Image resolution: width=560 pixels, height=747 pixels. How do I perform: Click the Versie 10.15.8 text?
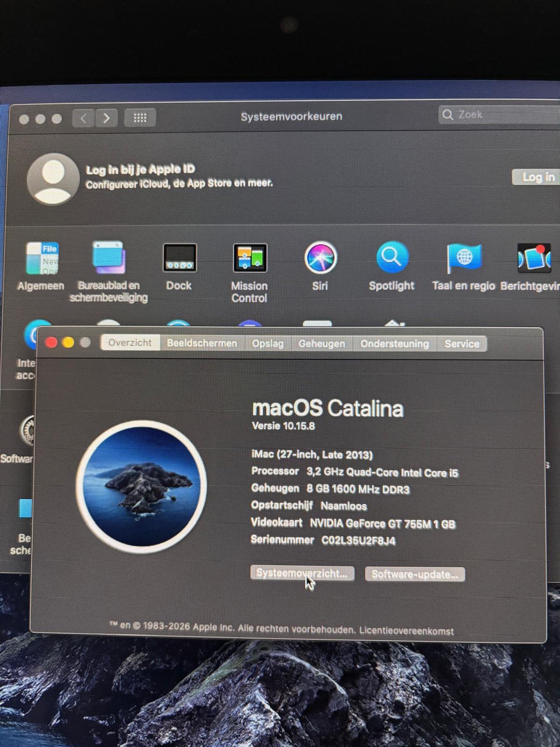pyautogui.click(x=283, y=426)
